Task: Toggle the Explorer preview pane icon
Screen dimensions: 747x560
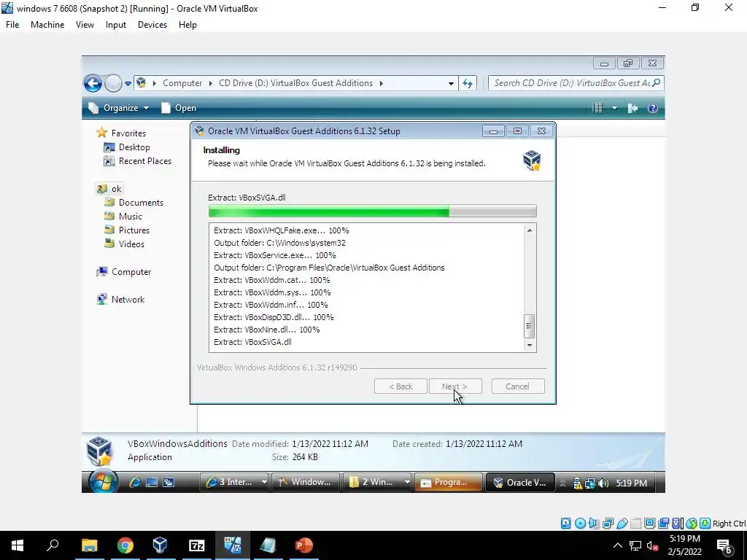Action: click(632, 108)
